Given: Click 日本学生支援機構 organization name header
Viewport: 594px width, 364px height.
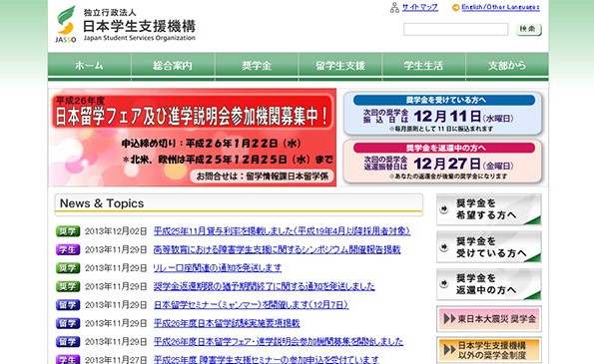Looking at the screenshot, I should (139, 26).
